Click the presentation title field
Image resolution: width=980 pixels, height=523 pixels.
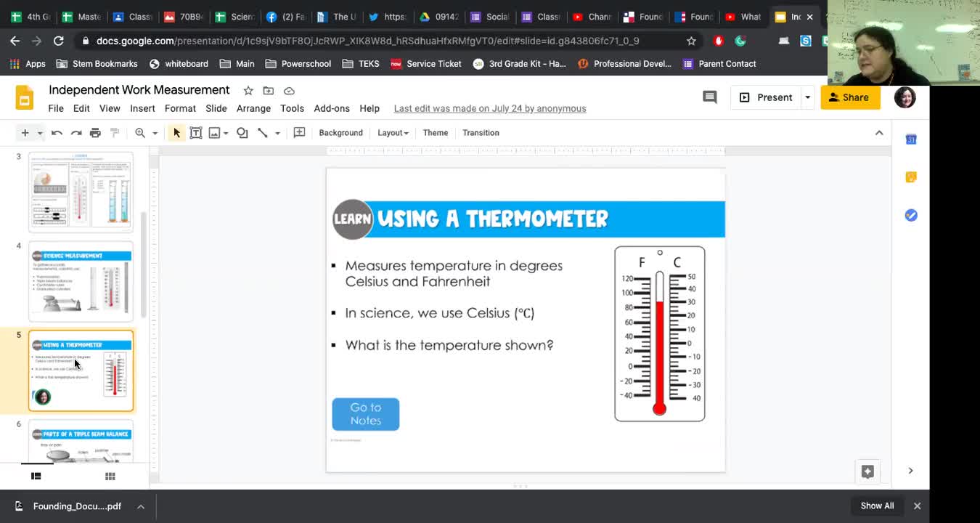click(x=139, y=90)
